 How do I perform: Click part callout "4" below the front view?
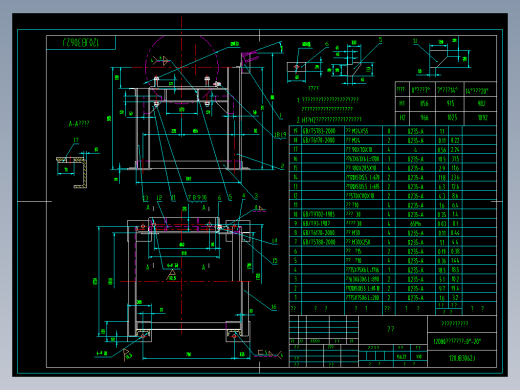coord(243,196)
